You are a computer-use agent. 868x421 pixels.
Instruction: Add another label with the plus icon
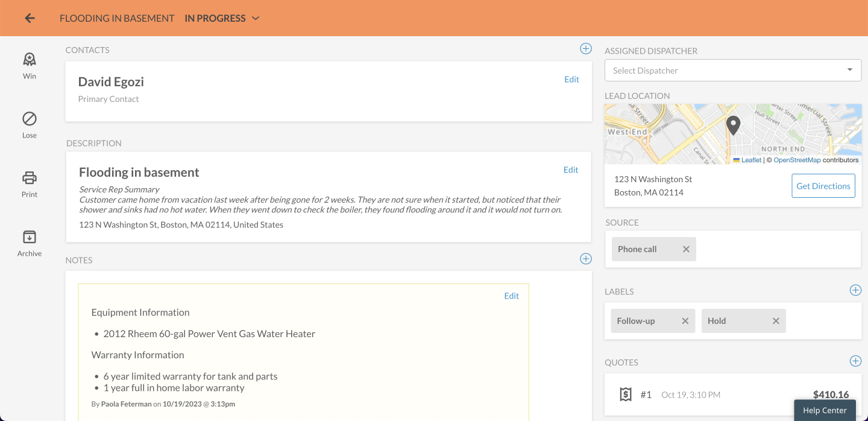(x=855, y=290)
